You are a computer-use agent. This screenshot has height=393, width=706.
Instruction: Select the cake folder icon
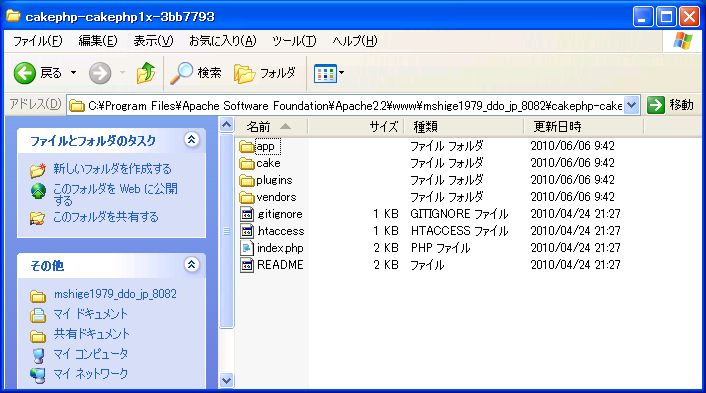point(247,163)
